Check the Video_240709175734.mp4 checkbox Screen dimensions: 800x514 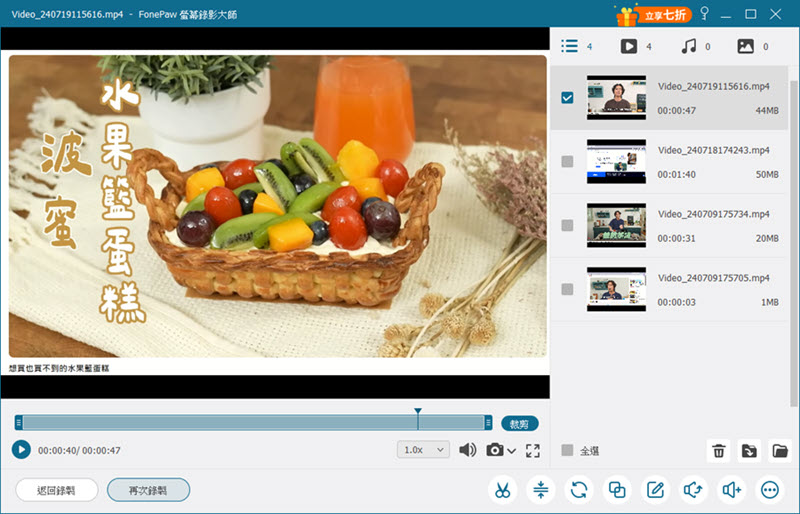pyautogui.click(x=567, y=225)
